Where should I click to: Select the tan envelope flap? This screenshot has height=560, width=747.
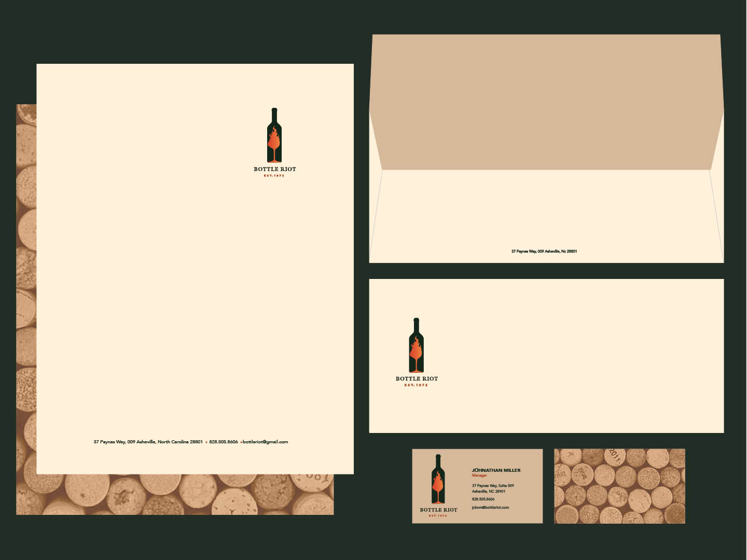[x=546, y=102]
